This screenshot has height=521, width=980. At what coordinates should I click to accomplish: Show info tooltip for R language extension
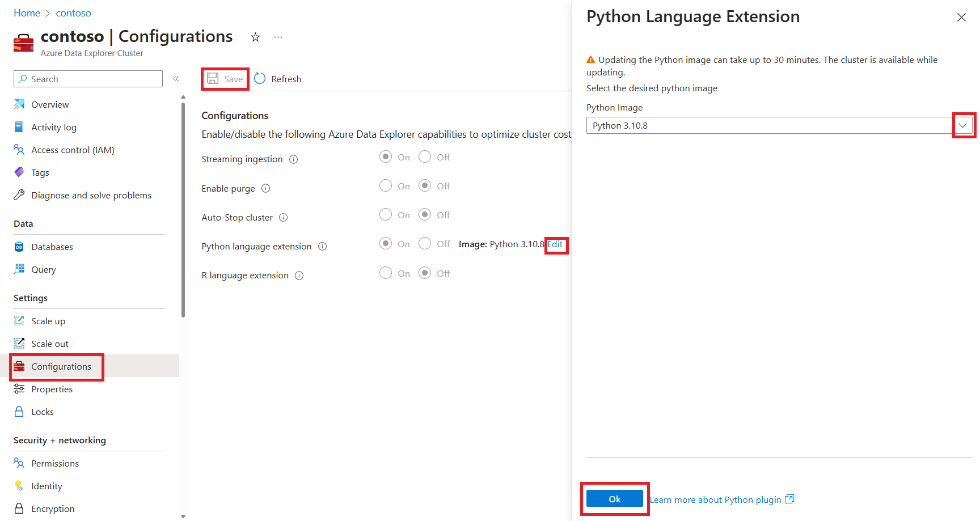[x=299, y=276]
